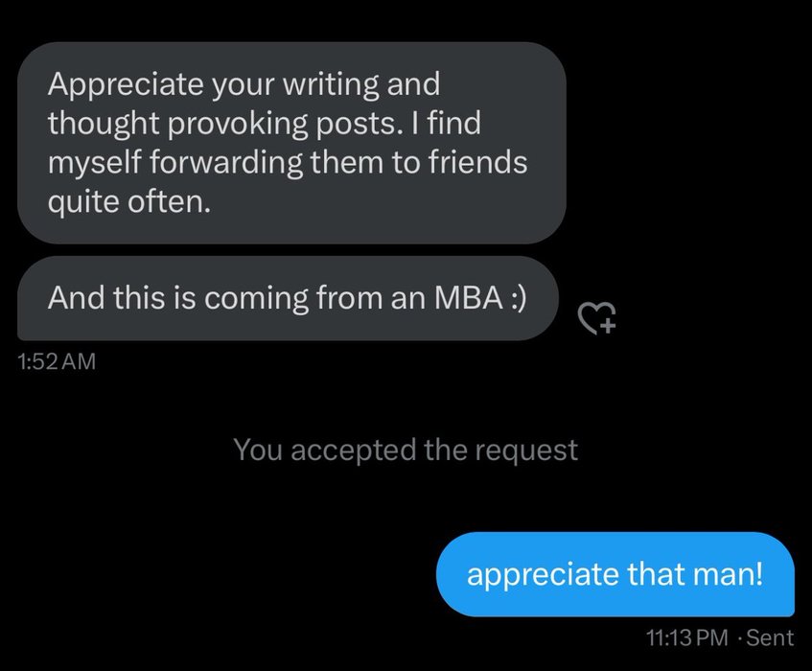Click the heart-plus reaction icon
Viewport: 812px width, 671px height.
click(x=595, y=317)
